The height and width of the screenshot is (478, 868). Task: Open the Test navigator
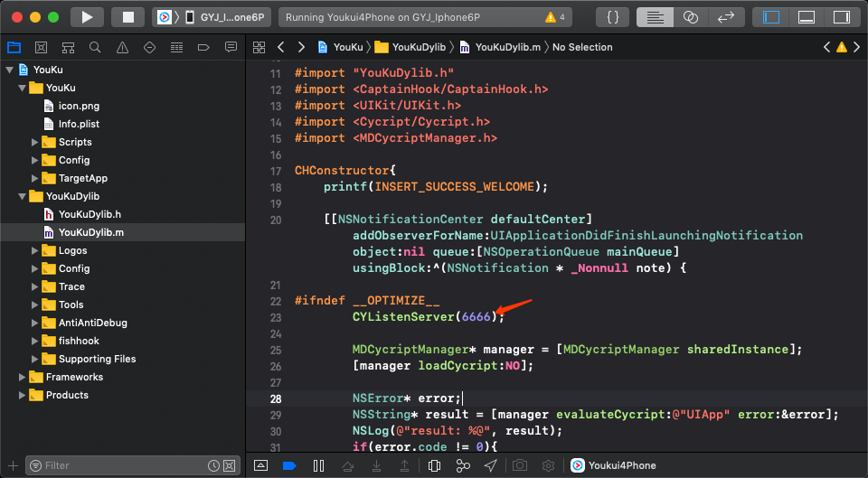(149, 48)
